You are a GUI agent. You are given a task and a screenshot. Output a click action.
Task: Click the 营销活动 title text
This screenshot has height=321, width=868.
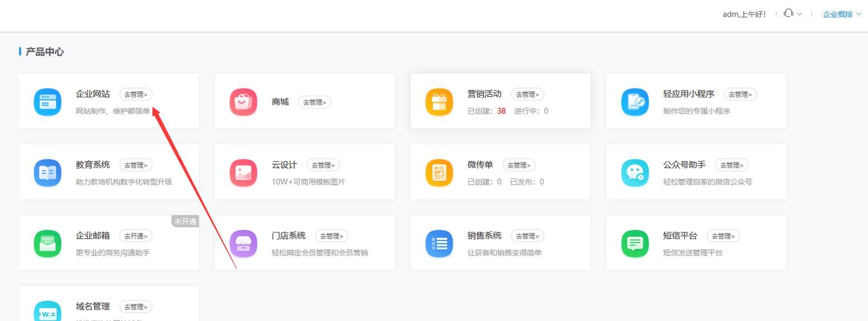[x=484, y=94]
